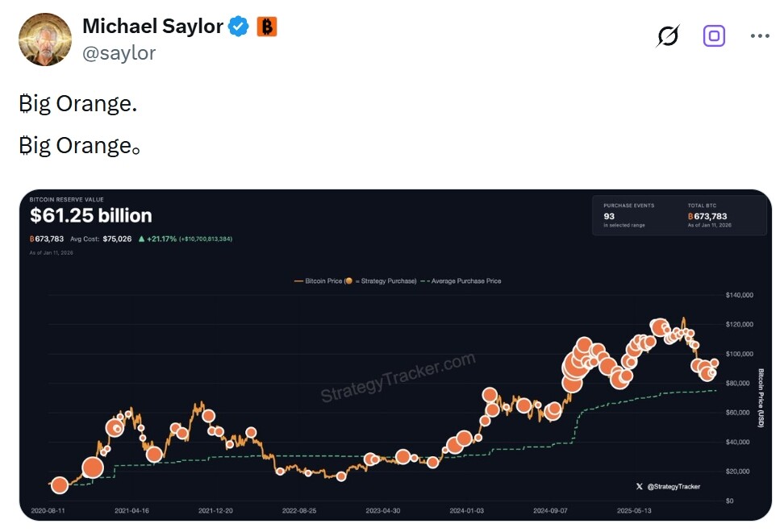This screenshot has width=784, height=532.
Task: Click the purple rounded-square icon
Action: point(714,36)
